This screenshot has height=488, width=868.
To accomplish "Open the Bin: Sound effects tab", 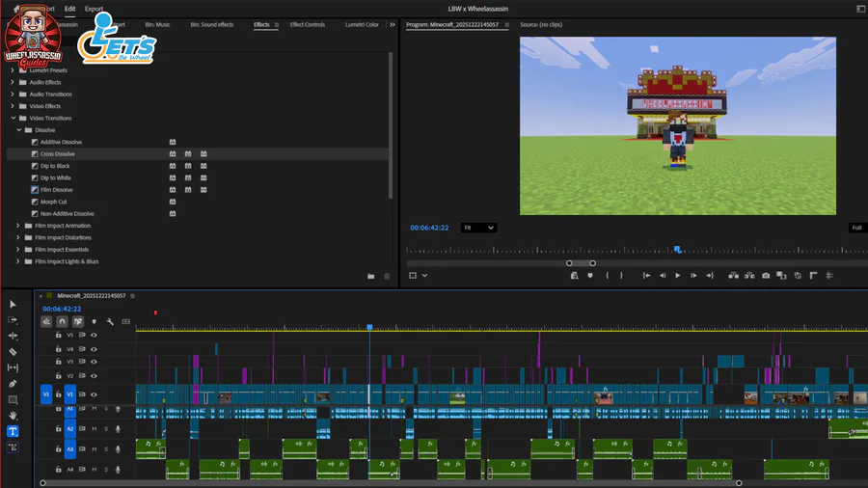I will pyautogui.click(x=212, y=25).
